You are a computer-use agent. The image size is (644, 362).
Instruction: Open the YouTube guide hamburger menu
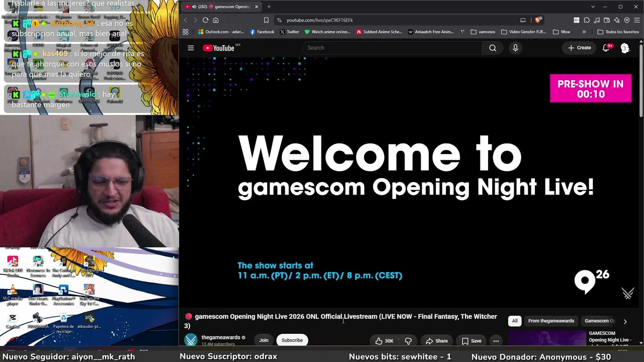tap(191, 48)
